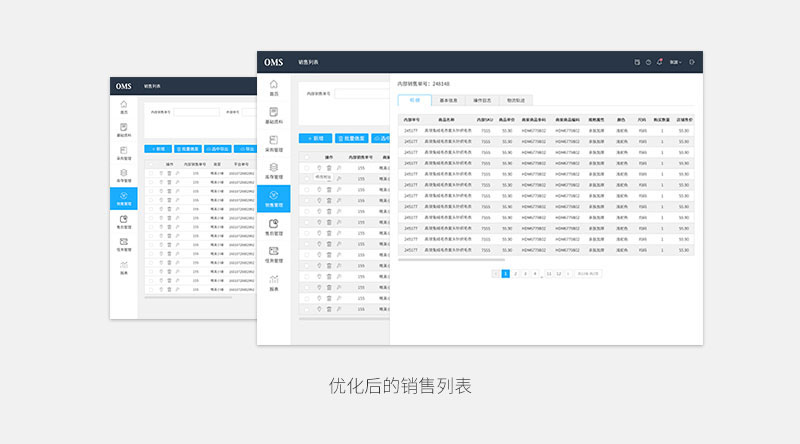800x444 pixels.
Task: Click the clock icon in front window header
Action: click(x=648, y=62)
